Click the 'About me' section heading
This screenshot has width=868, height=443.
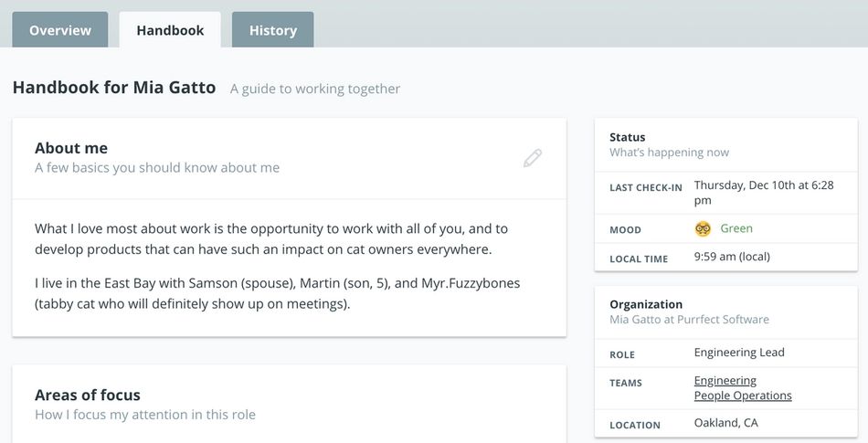(71, 148)
